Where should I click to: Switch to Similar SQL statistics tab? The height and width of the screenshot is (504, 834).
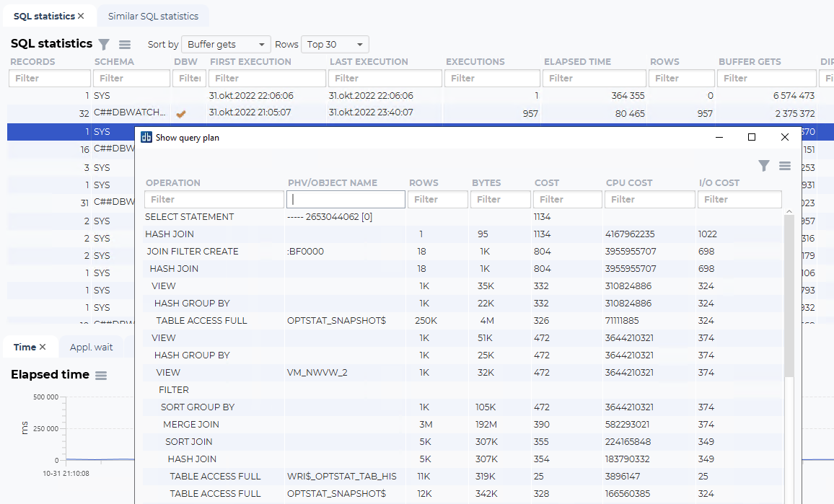(153, 16)
